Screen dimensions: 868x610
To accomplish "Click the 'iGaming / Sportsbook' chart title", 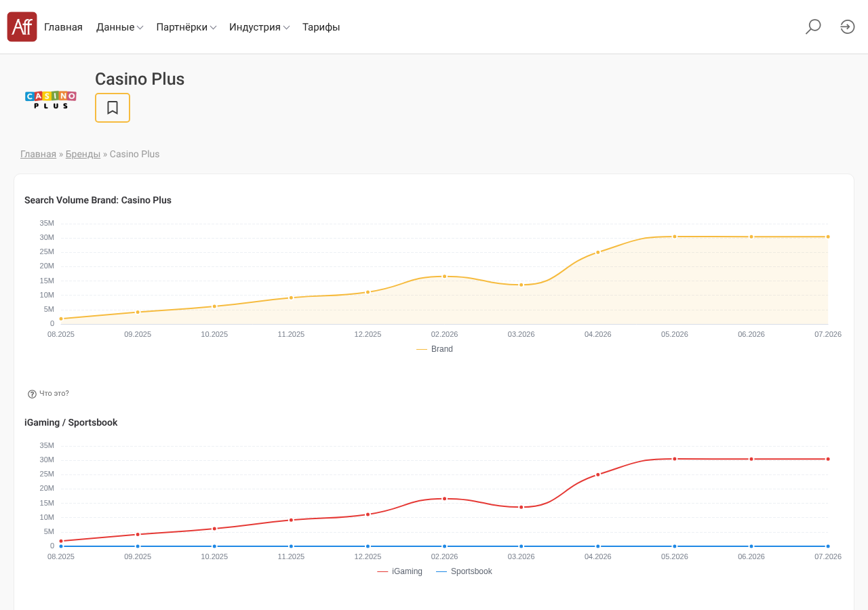I will [71, 422].
